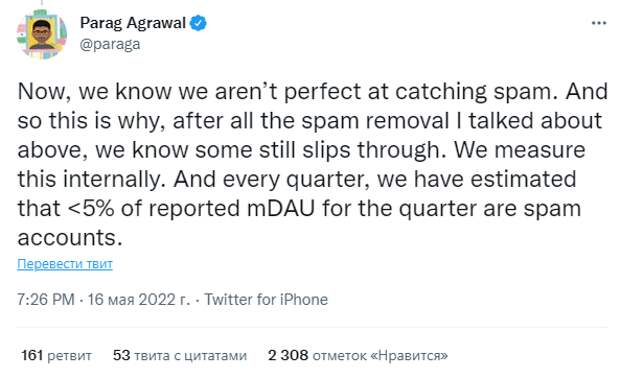Click the word mDAU in tweet text
Viewport: 620px width, 378px height.
pyautogui.click(x=280, y=208)
